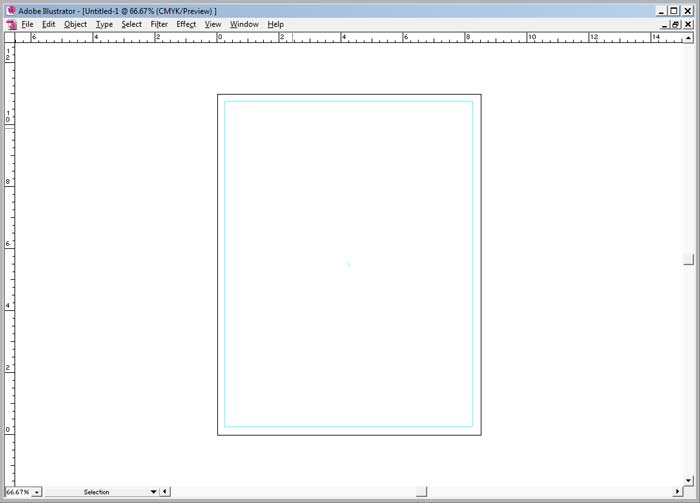Open the File menu

coord(27,25)
